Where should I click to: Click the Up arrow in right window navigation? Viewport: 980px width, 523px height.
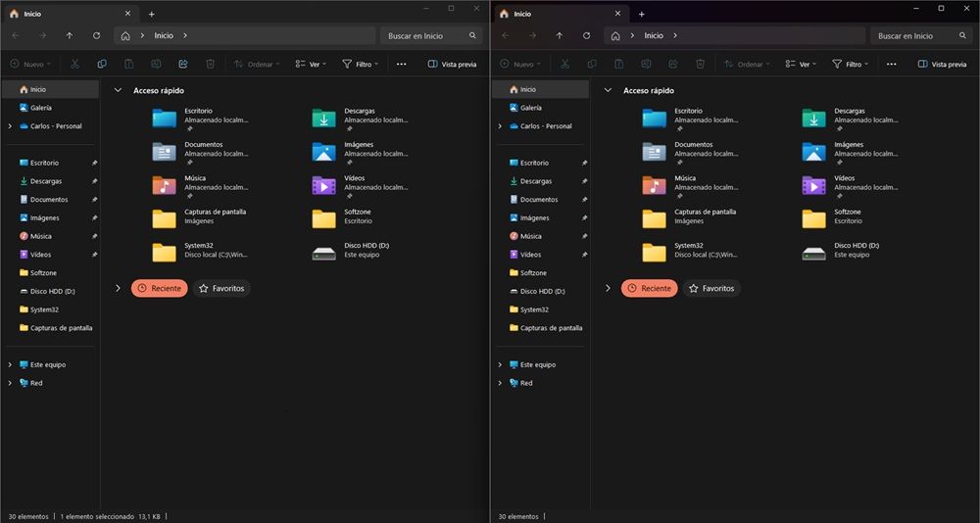tap(559, 35)
